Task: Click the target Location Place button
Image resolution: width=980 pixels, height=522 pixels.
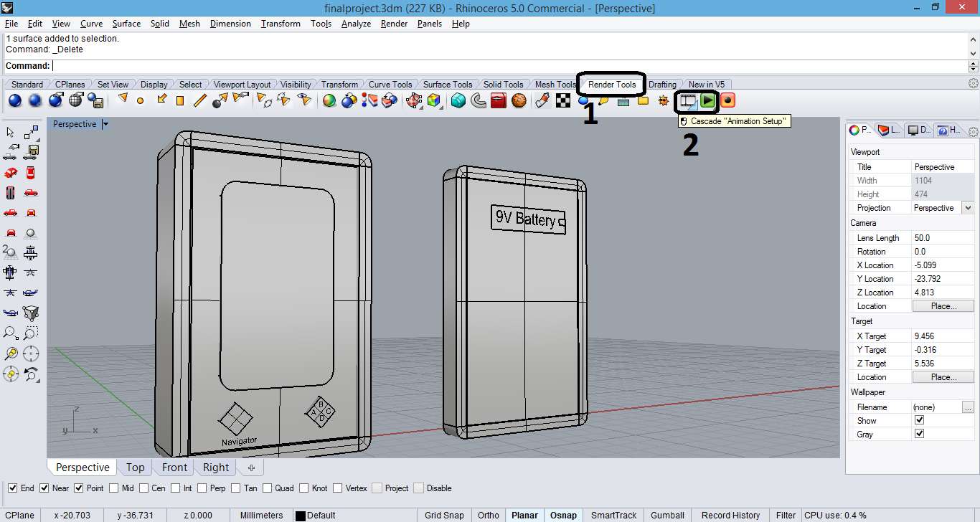Action: click(943, 377)
